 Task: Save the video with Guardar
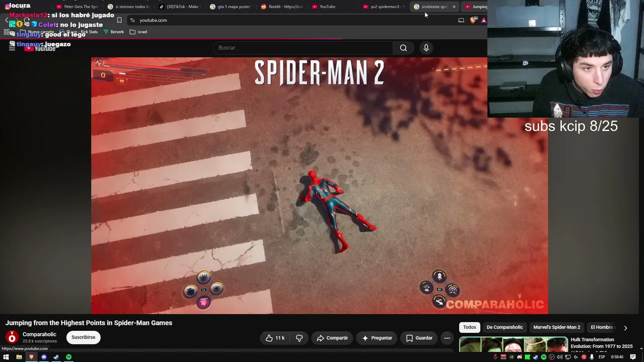point(419,338)
